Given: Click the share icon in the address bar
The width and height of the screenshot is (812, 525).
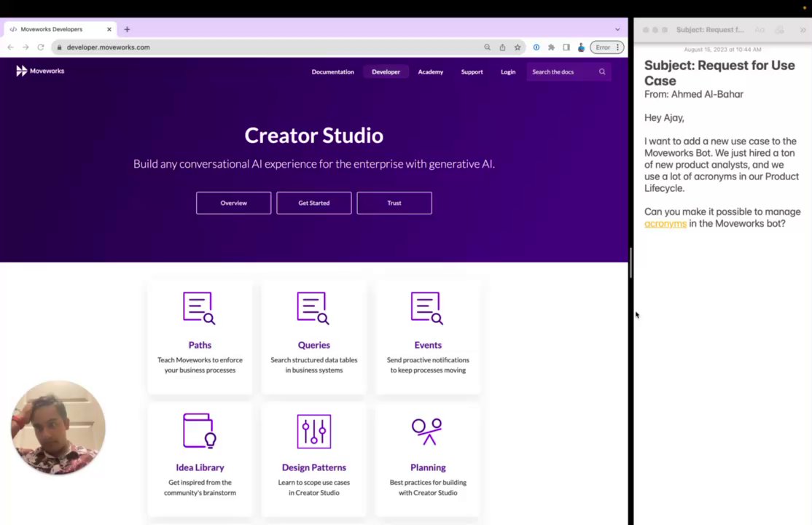Looking at the screenshot, I should (x=502, y=47).
